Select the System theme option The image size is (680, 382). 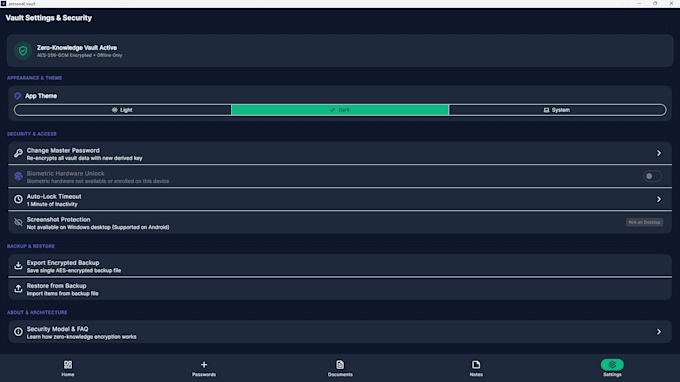(x=557, y=110)
